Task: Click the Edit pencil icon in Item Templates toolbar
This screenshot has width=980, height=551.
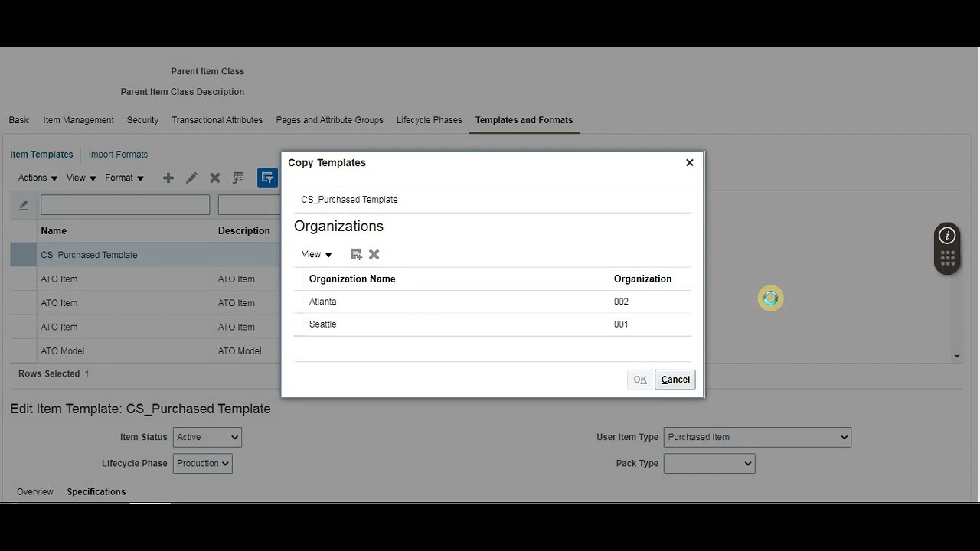Action: [x=191, y=178]
